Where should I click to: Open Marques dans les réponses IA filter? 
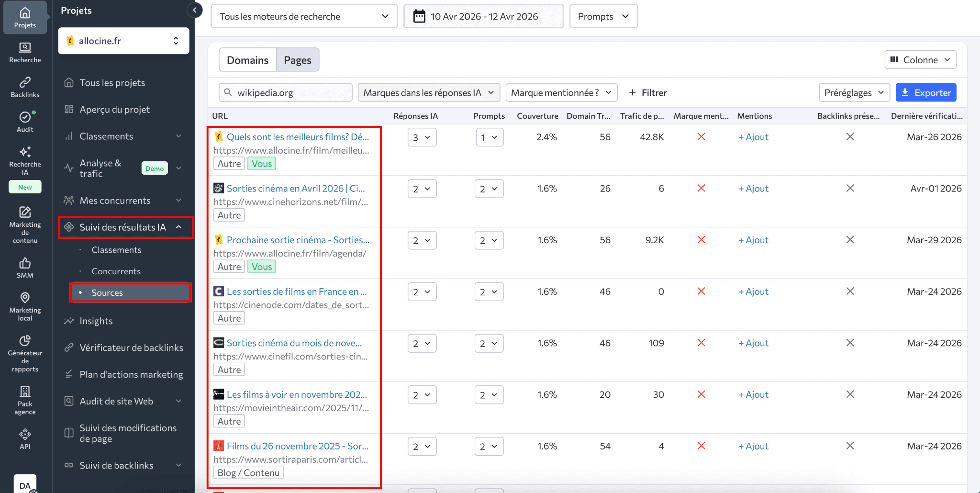pyautogui.click(x=429, y=92)
